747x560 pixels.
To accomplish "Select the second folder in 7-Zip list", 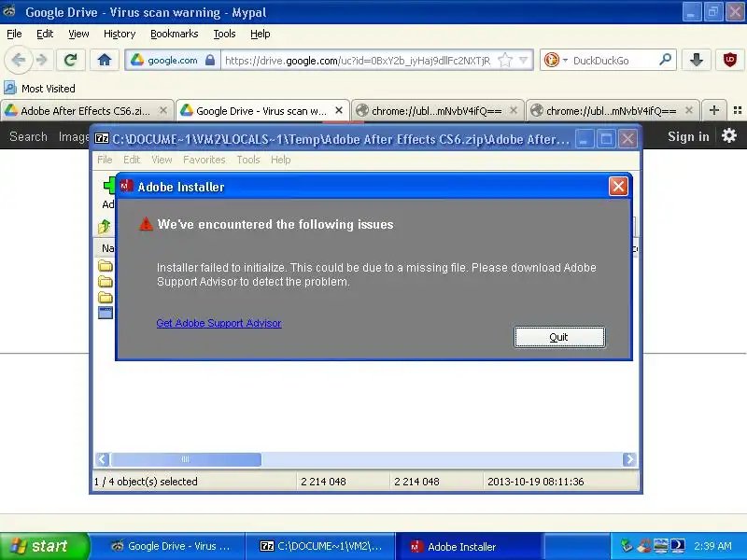I will point(106,282).
